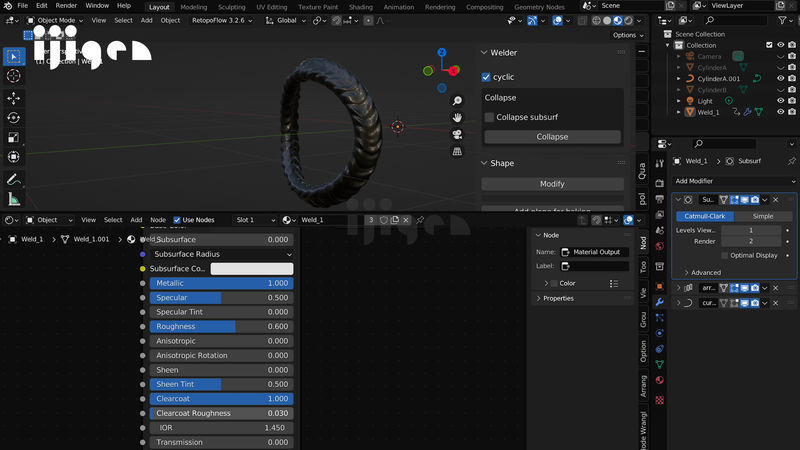Click the pan view hand icon
This screenshot has height=450, width=800.
click(457, 117)
